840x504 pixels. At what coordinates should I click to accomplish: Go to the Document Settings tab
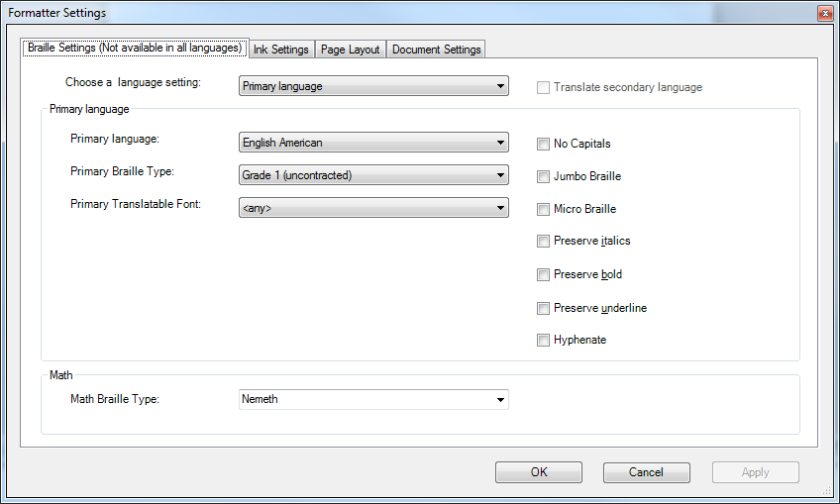click(x=436, y=50)
